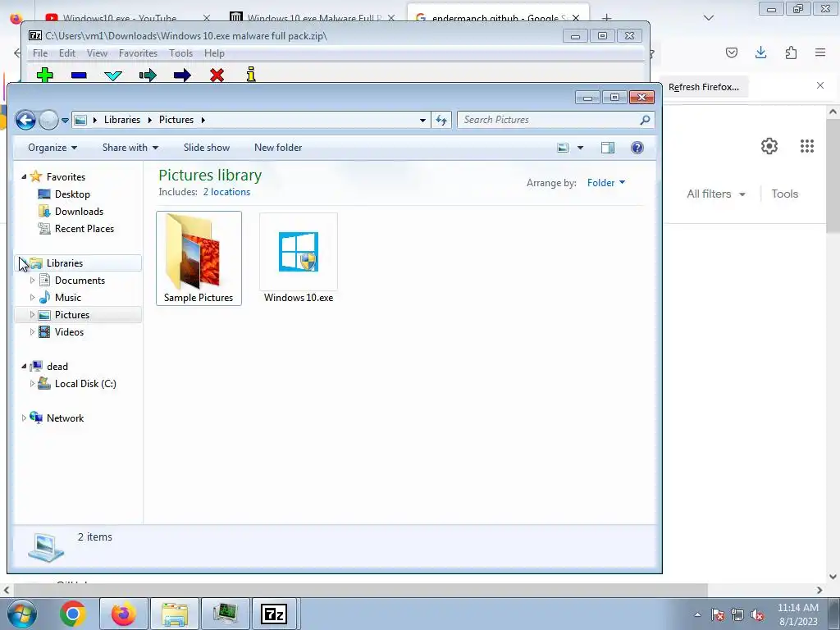Image resolution: width=840 pixels, height=630 pixels.
Task: Click Pictures in the address bar
Action: (x=176, y=120)
